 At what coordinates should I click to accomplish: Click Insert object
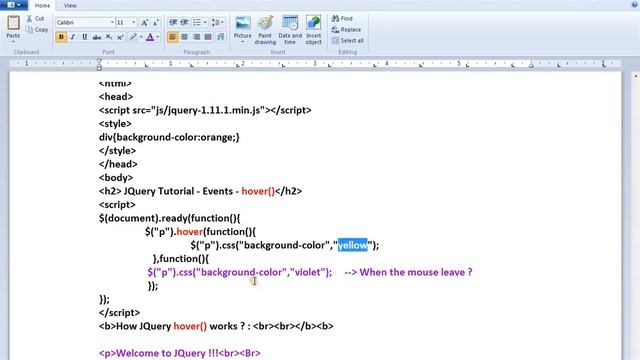(x=313, y=30)
